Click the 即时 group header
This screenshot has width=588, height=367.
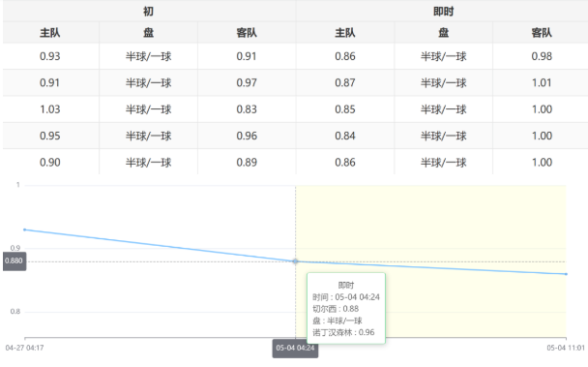[444, 12]
